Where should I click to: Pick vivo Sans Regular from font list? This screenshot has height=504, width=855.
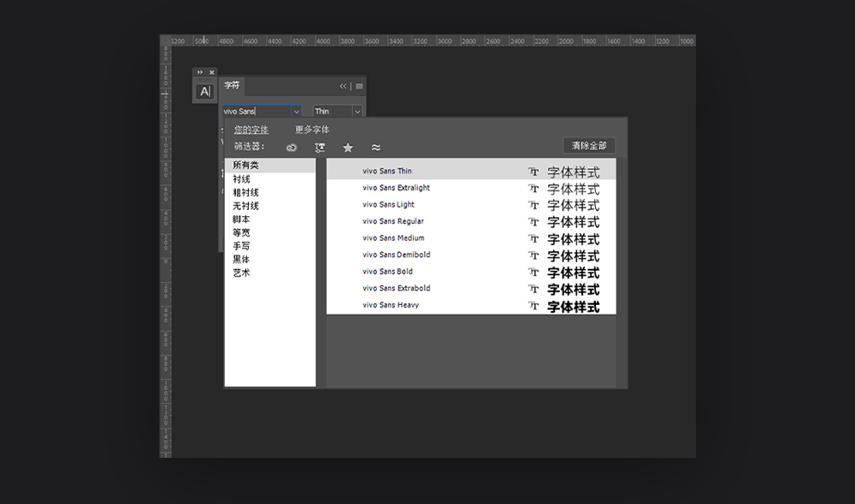393,221
